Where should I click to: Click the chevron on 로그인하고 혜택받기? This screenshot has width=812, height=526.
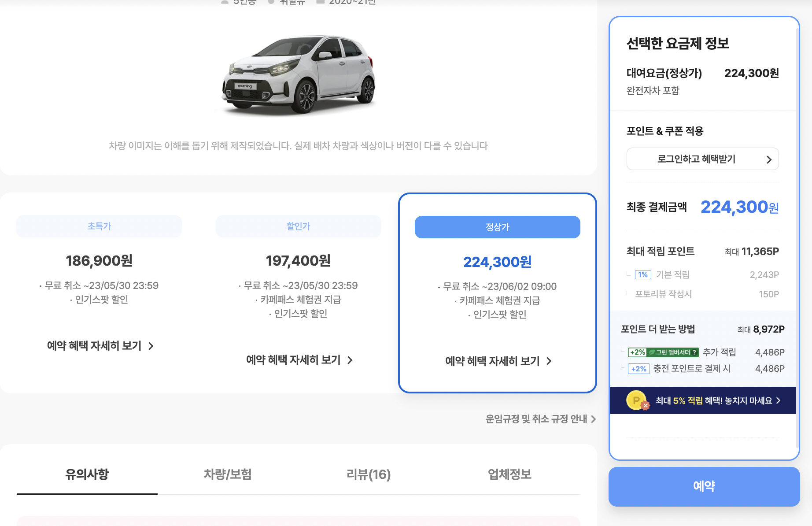pyautogui.click(x=769, y=159)
